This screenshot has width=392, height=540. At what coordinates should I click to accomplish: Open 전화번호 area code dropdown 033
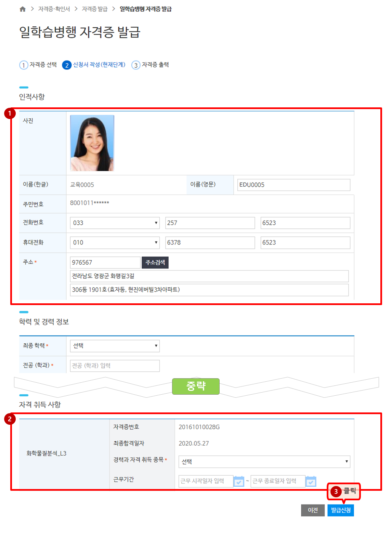click(x=115, y=223)
